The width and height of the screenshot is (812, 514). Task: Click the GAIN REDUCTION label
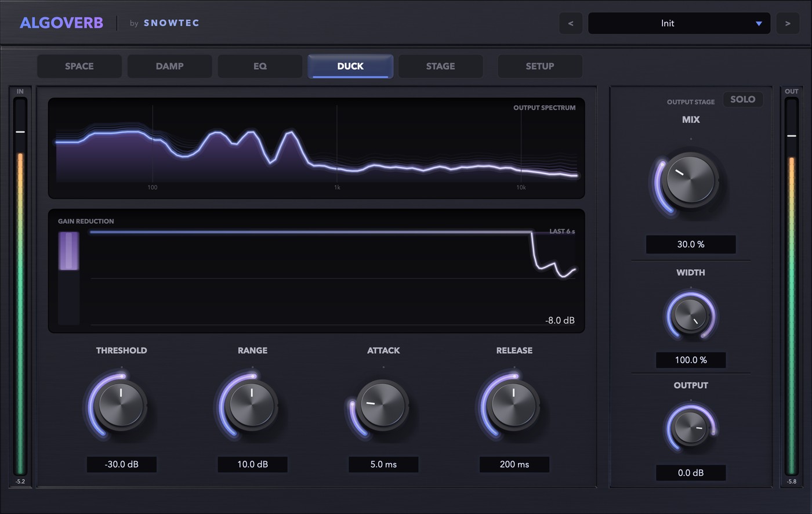[86, 221]
